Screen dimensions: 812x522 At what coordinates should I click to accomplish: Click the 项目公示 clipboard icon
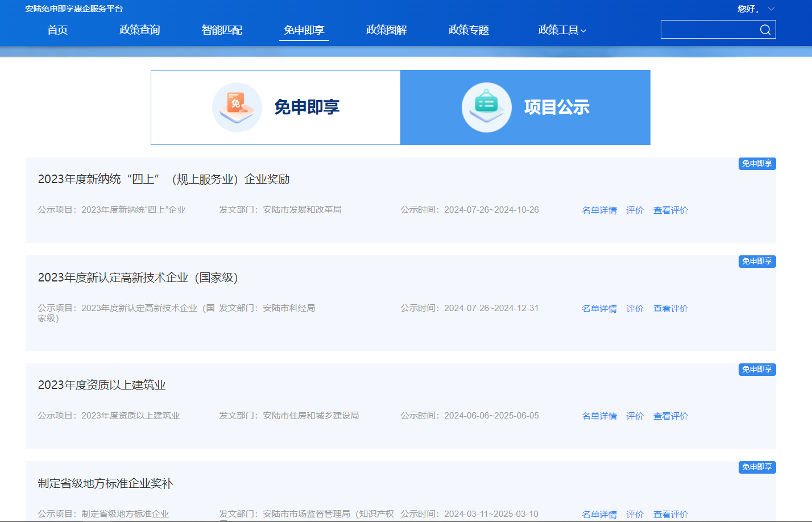[x=486, y=107]
